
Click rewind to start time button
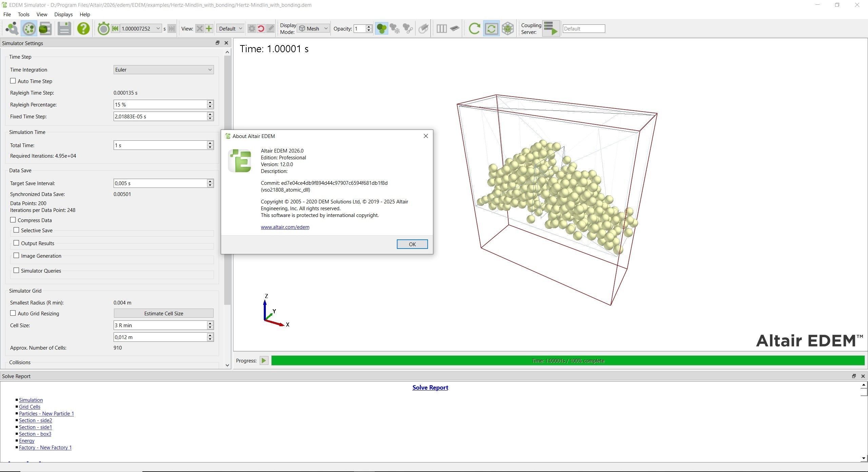click(115, 28)
